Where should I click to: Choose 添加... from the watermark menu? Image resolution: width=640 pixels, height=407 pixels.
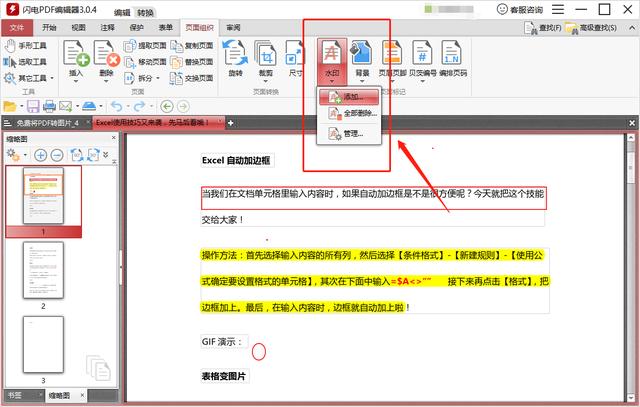pos(351,97)
